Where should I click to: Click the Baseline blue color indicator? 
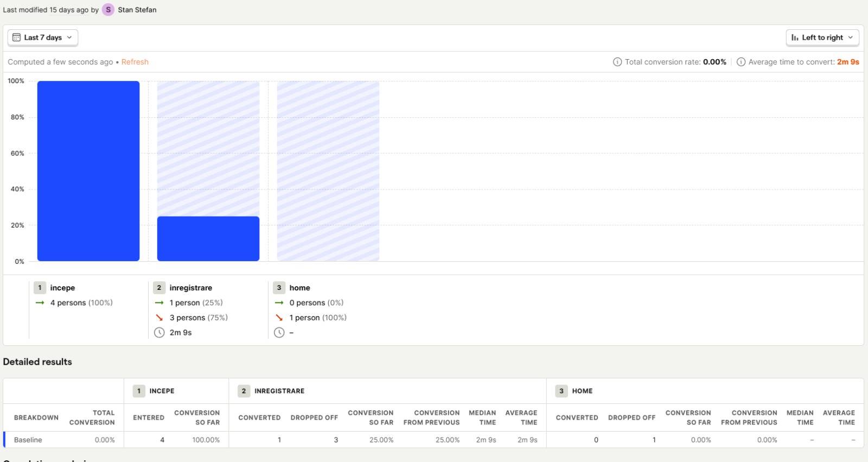(x=4, y=440)
